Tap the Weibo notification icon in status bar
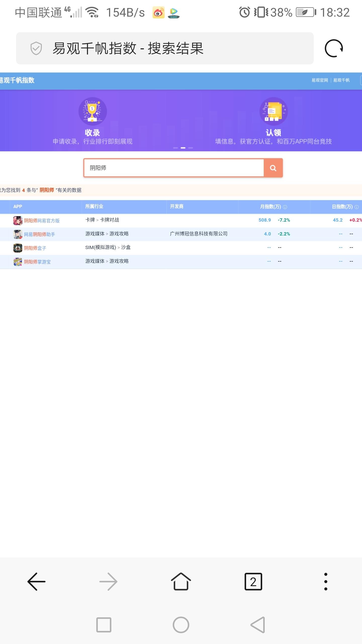This screenshot has width=362, height=644. coord(158,13)
